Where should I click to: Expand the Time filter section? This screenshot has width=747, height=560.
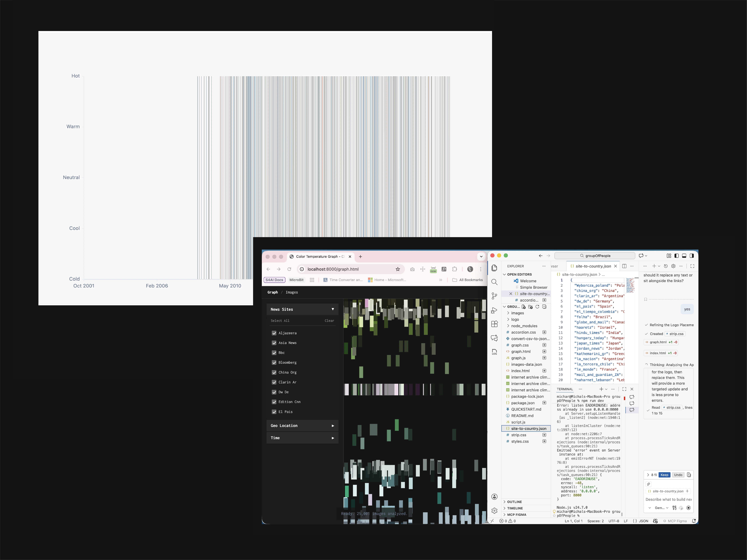coord(302,438)
